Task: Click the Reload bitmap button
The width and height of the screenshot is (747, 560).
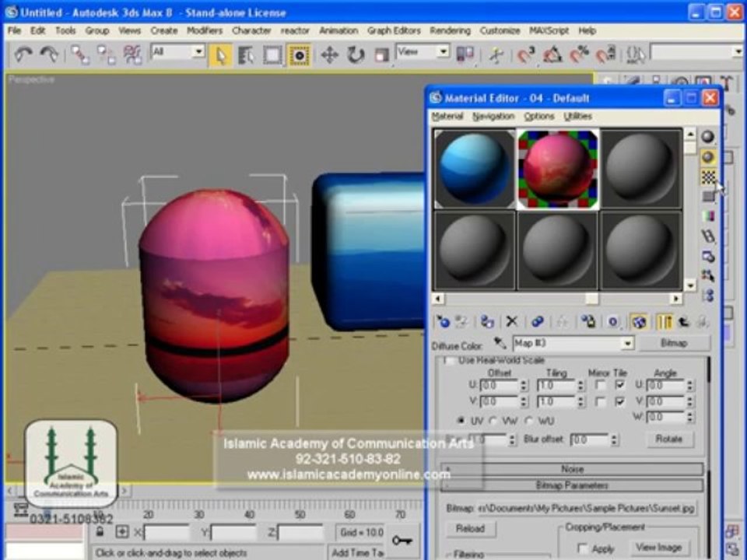Action: 471,529
